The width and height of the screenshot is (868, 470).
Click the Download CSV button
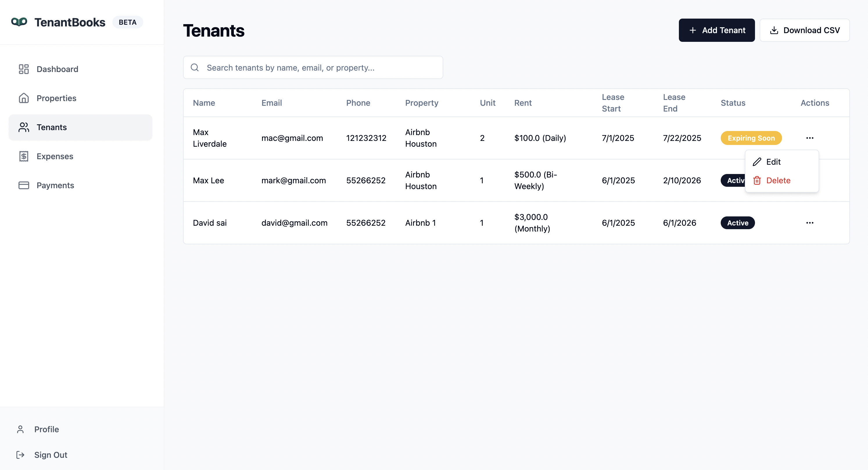tap(804, 30)
